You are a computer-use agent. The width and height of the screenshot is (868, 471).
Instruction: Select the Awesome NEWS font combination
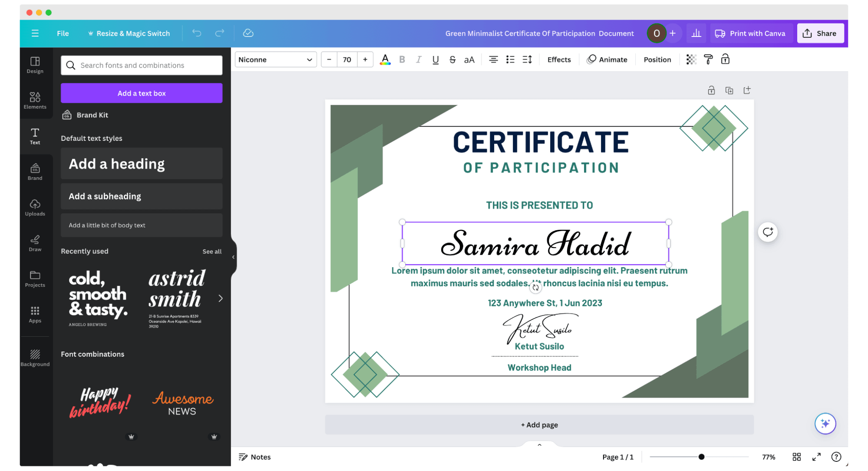[182, 403]
